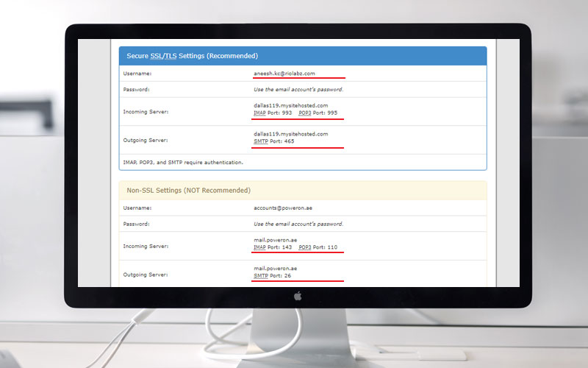
Task: Click the dallas119.mysitehosted.com outgoing server address
Action: pos(290,134)
